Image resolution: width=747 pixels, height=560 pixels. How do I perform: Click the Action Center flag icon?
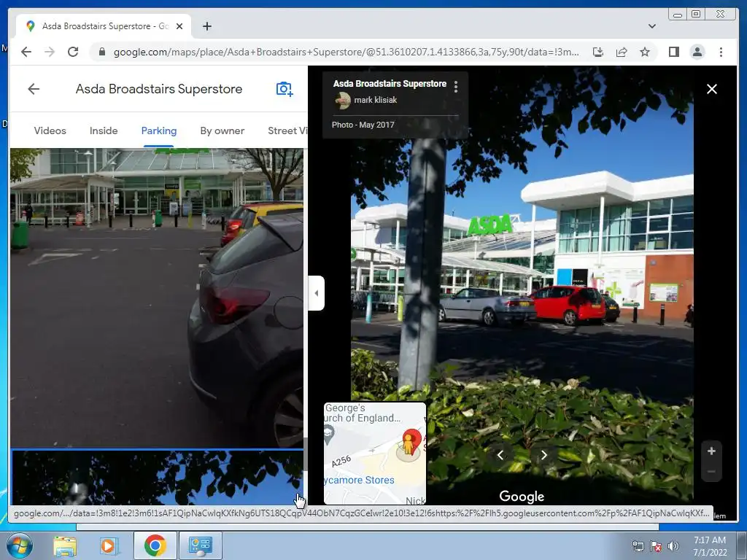tap(656, 546)
